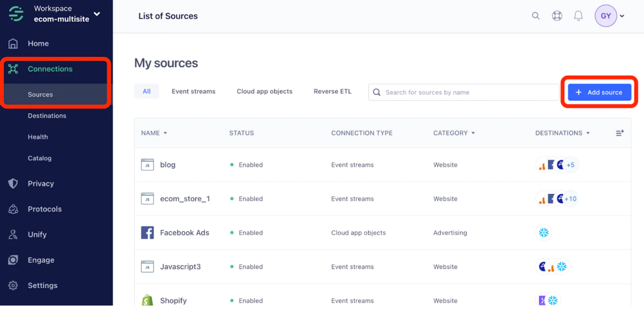Click the +10 destinations badge for ecom_store_1
This screenshot has height=314, width=644.
click(570, 199)
